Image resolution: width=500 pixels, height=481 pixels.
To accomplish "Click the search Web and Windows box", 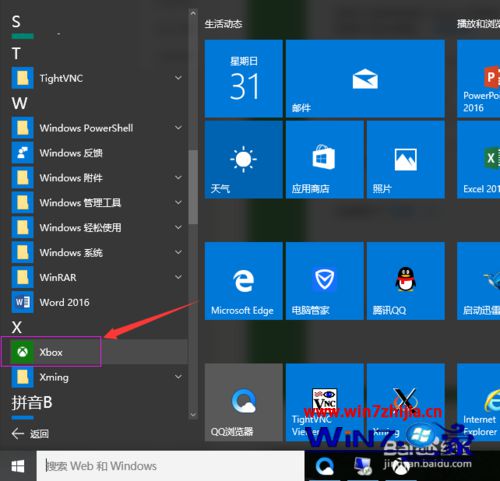I will coord(170,466).
